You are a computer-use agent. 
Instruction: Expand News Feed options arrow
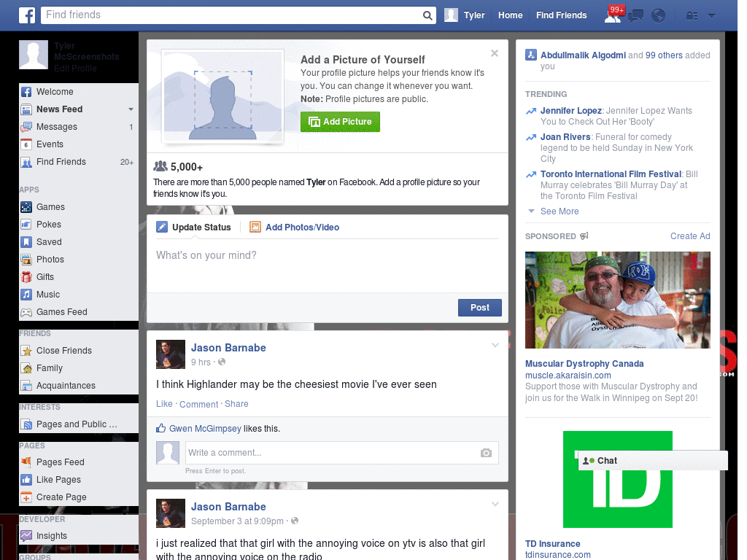click(131, 109)
